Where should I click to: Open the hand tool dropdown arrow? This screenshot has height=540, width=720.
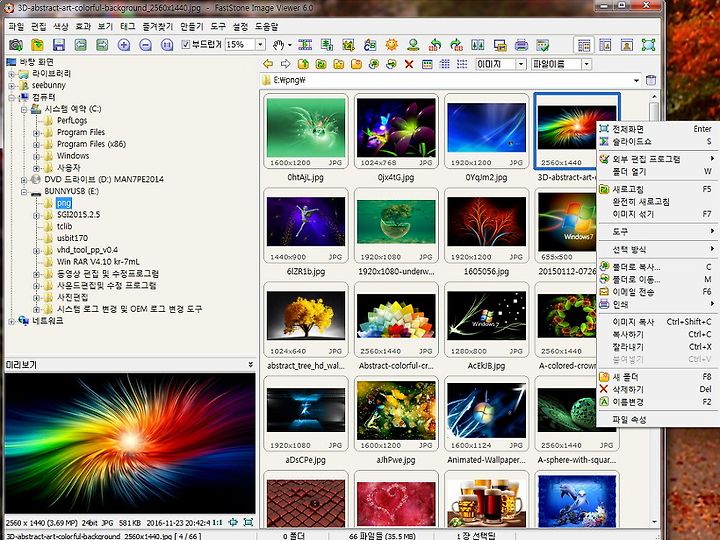(x=290, y=45)
